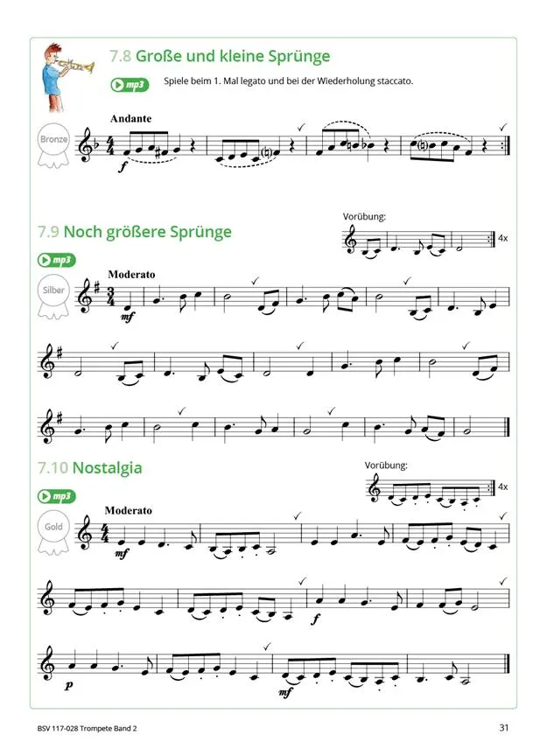Click the Vorübung label above exercise 7.9
Screen dimensions: 547x756
[364, 217]
